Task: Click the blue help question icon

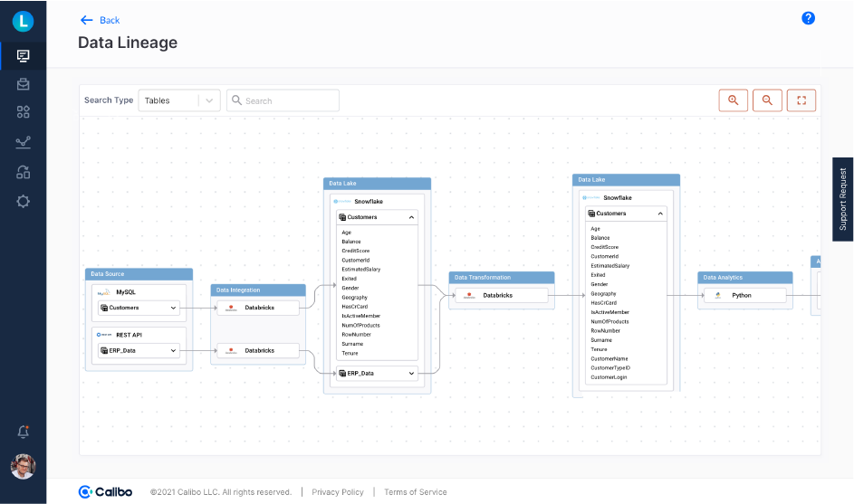Action: click(808, 18)
